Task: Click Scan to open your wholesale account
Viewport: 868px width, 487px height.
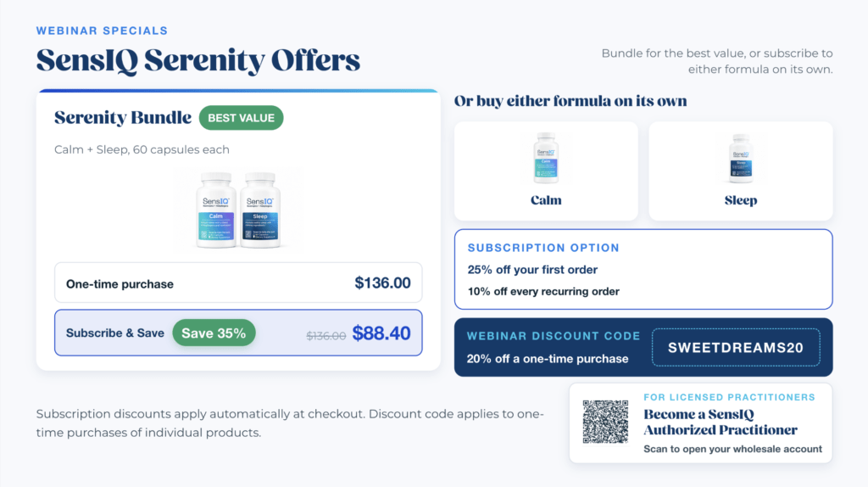Action: (x=732, y=449)
